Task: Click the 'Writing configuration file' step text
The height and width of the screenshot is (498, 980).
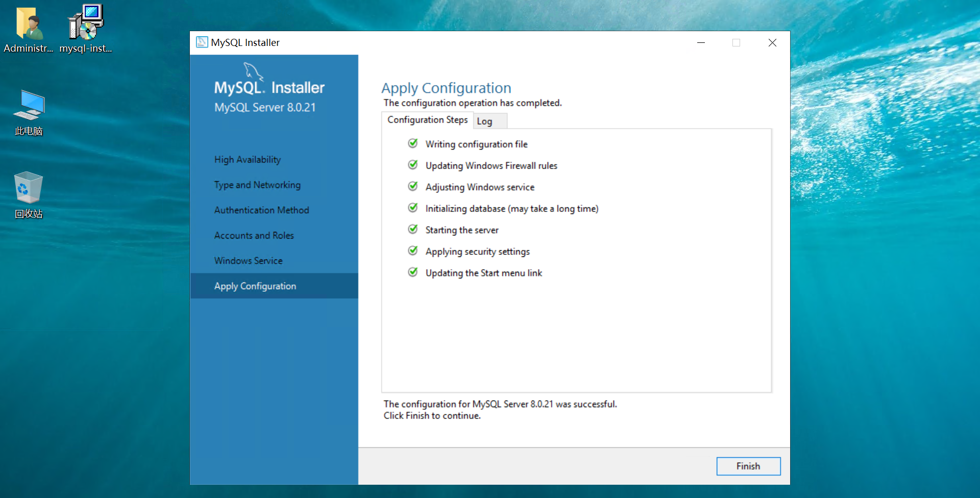Action: [476, 144]
